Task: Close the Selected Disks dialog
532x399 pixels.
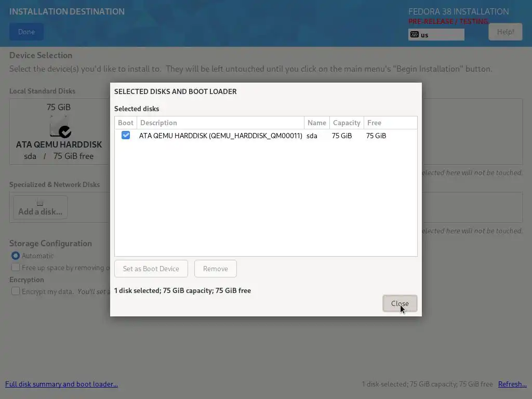Action: [400, 303]
